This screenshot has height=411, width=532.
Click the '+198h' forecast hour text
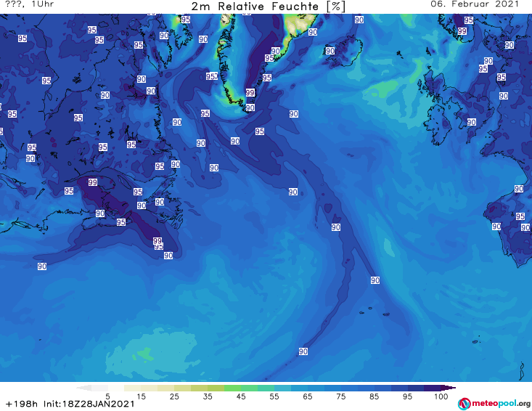[x=22, y=404]
